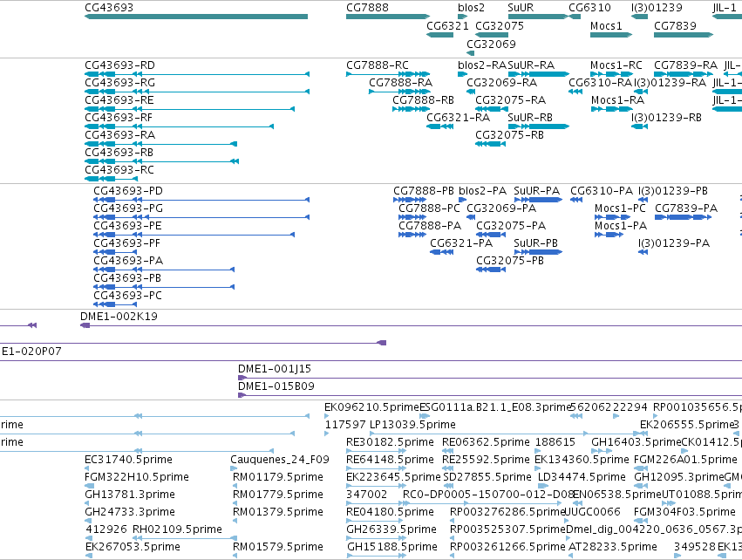Click transcript CG43693-RD label
This screenshot has width=742, height=560.
119,65
